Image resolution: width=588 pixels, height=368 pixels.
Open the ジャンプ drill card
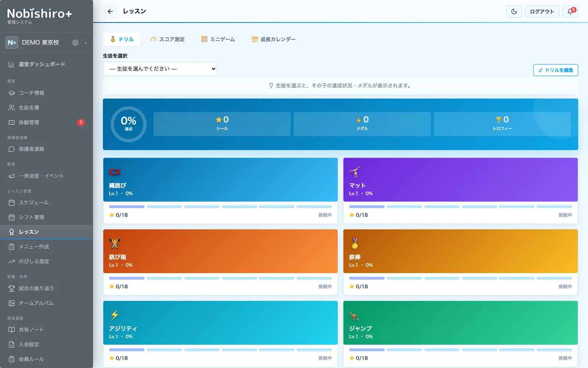tap(460, 334)
